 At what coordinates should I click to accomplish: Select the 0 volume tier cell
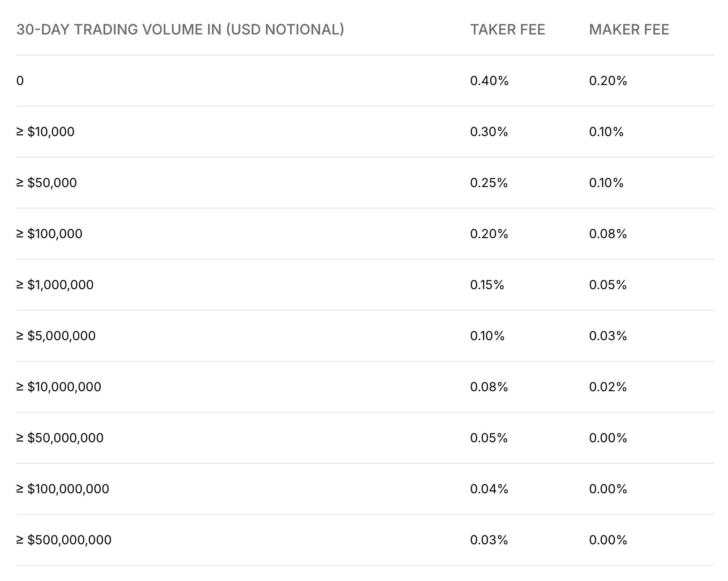pos(20,81)
